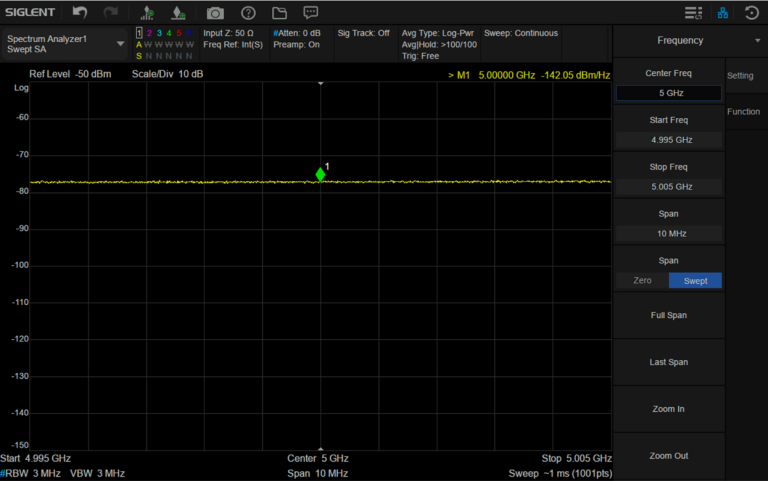Expand the Spectrum Analyzer1 mode dropdown
This screenshot has width=768, height=481.
(121, 44)
